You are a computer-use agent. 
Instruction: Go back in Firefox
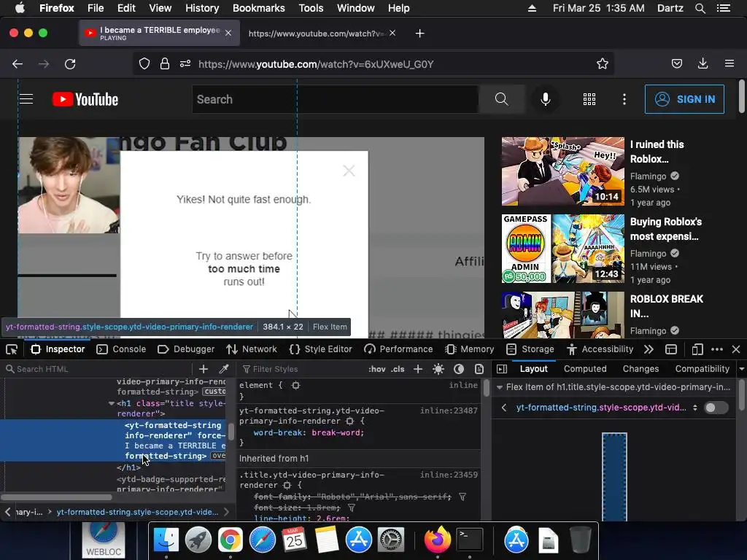pyautogui.click(x=18, y=64)
